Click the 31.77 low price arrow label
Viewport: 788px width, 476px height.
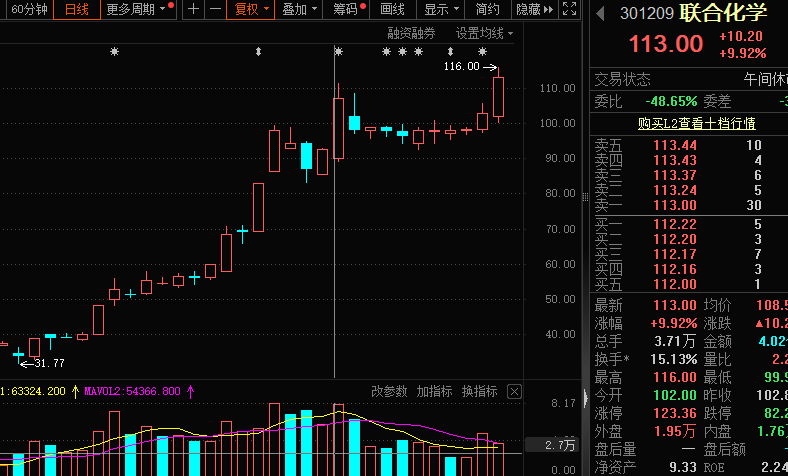pos(43,363)
